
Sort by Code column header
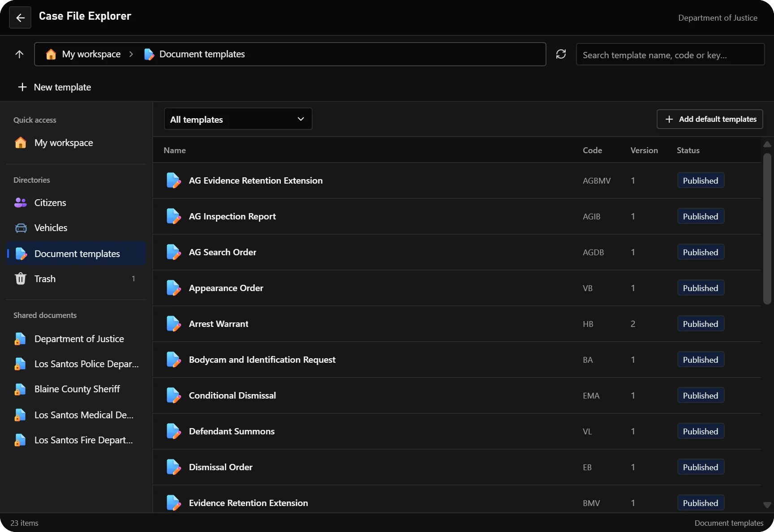(592, 150)
